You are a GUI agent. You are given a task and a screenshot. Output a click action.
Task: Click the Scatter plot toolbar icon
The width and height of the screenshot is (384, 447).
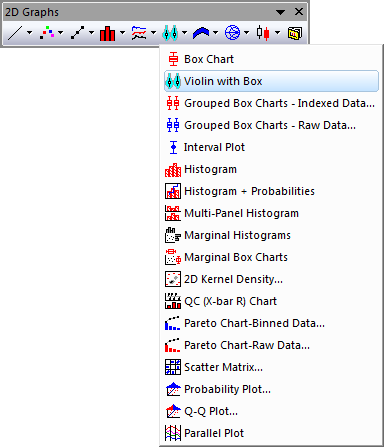coord(46,33)
